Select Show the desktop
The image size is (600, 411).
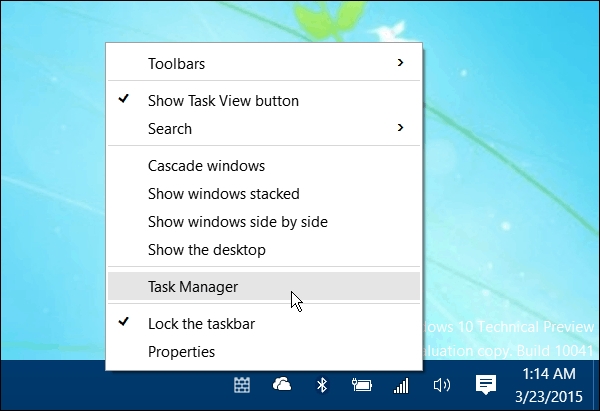pyautogui.click(x=206, y=250)
